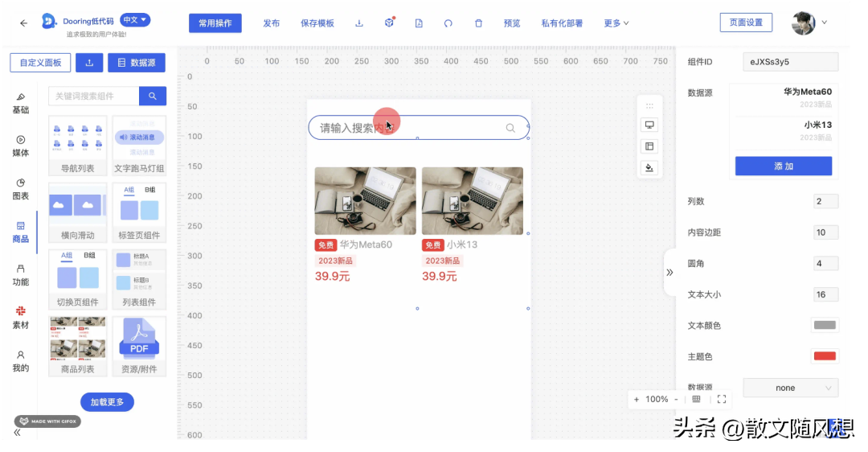868x452 pixels.
Task: Focus the 关键词搜索组件 search field
Action: [93, 96]
